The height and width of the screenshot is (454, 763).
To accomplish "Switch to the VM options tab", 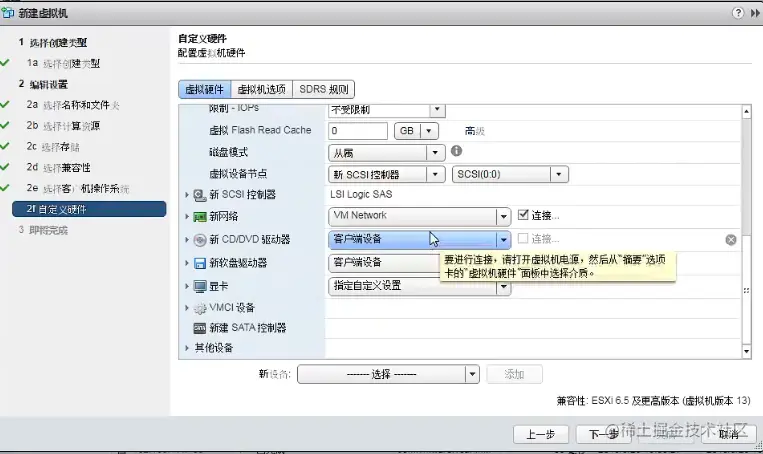I will (x=262, y=90).
